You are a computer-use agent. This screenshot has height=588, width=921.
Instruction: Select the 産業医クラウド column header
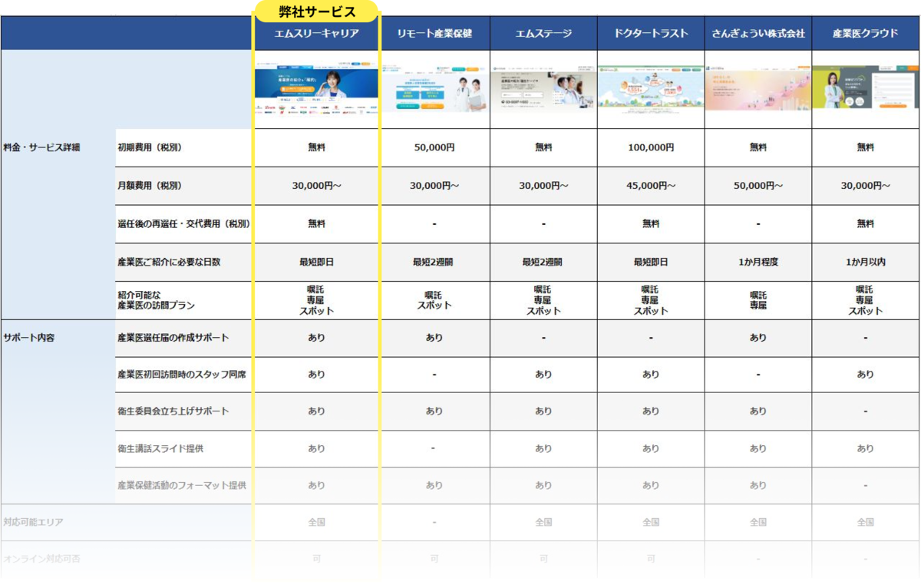tap(866, 34)
